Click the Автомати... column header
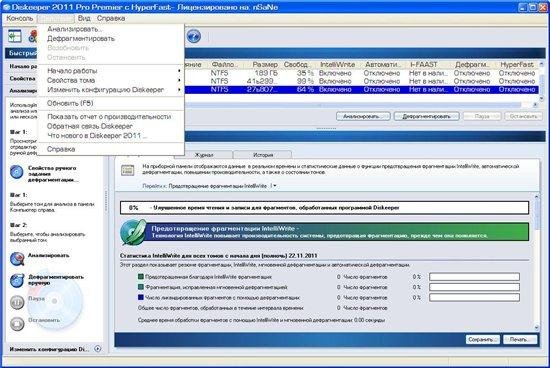This screenshot has width=550, height=368. pyautogui.click(x=383, y=65)
